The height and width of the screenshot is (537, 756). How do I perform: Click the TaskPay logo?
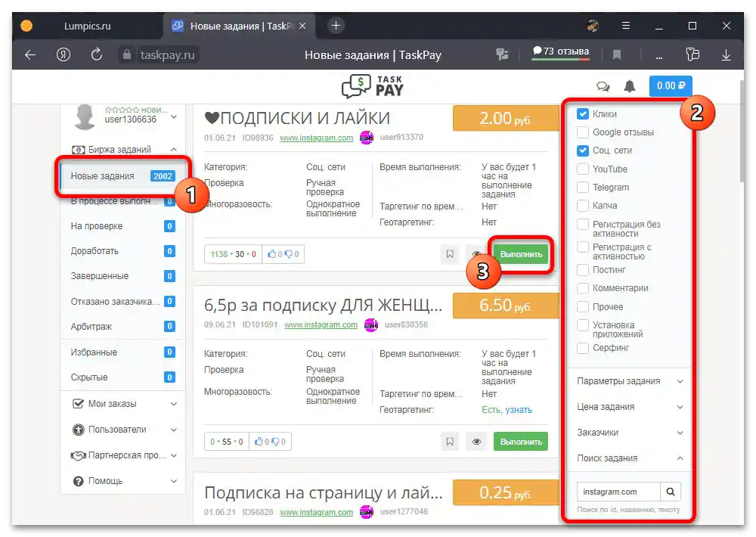tap(373, 86)
